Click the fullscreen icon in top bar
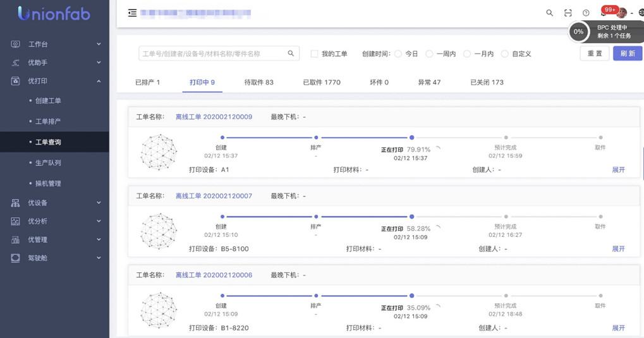 [x=568, y=13]
